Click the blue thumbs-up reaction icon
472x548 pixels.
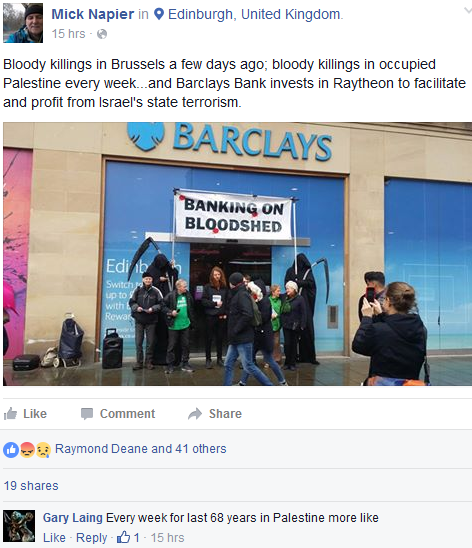tap(11, 450)
